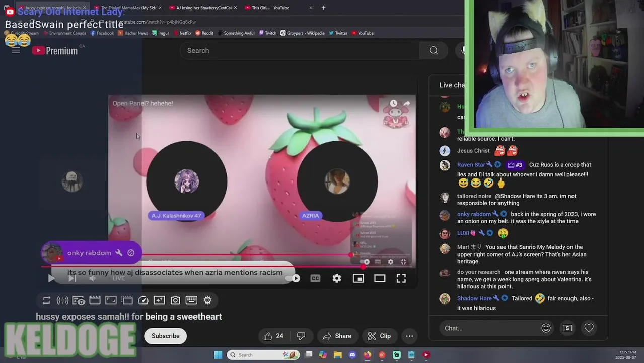The width and height of the screenshot is (644, 363).
Task: Open the Something Awful bookmark
Action: 236,33
